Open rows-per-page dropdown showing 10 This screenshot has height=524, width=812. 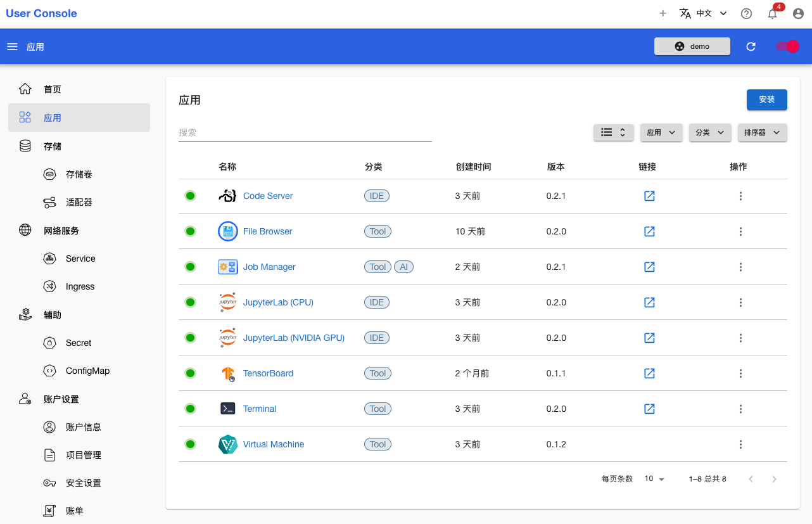coord(654,479)
